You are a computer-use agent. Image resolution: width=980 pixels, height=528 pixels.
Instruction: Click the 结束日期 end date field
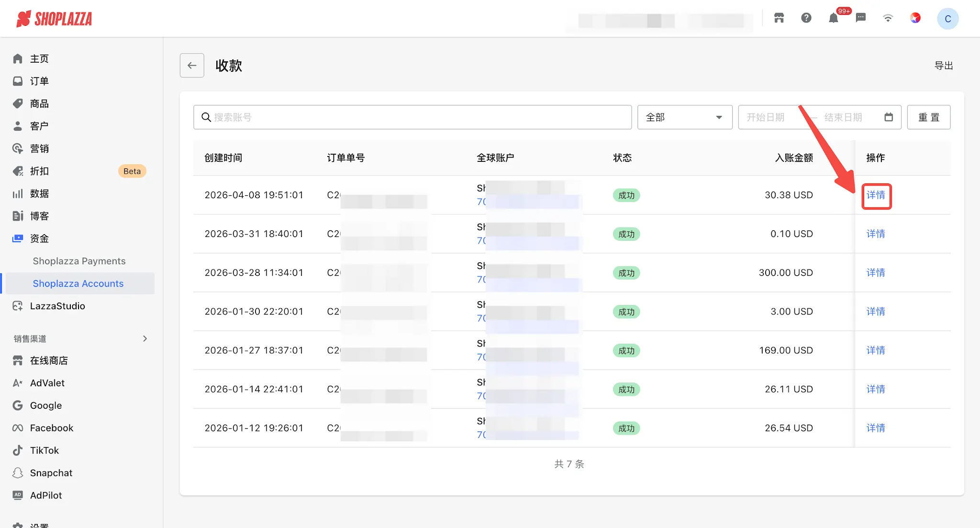tap(843, 117)
